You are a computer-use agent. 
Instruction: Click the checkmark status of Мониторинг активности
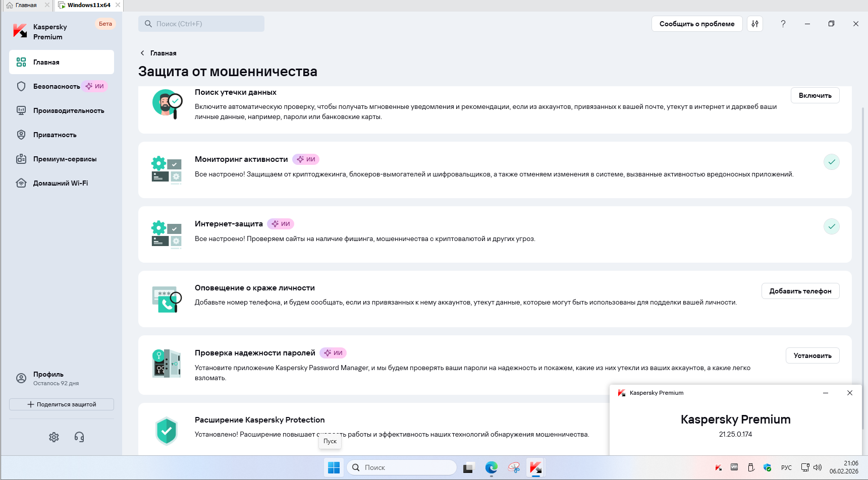pos(832,162)
